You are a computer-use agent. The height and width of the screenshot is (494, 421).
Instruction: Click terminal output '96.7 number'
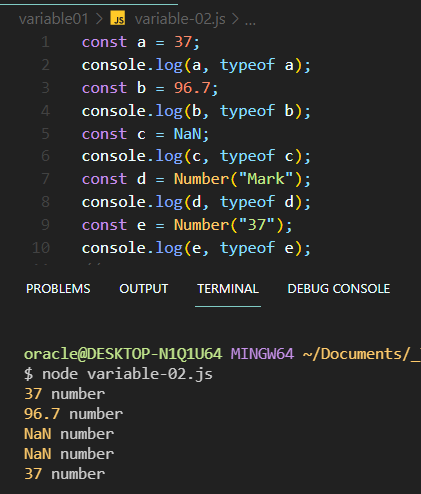tap(73, 414)
